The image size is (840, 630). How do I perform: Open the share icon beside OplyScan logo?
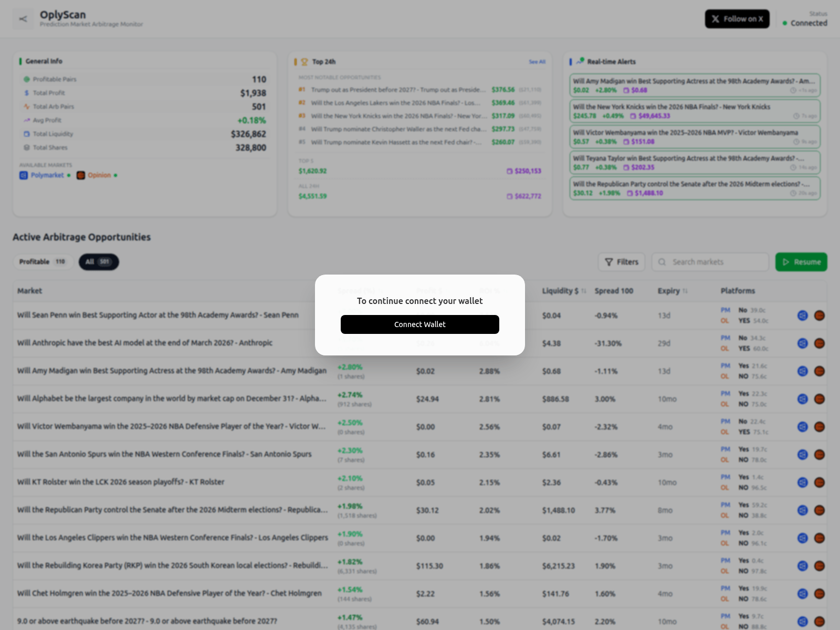point(23,19)
